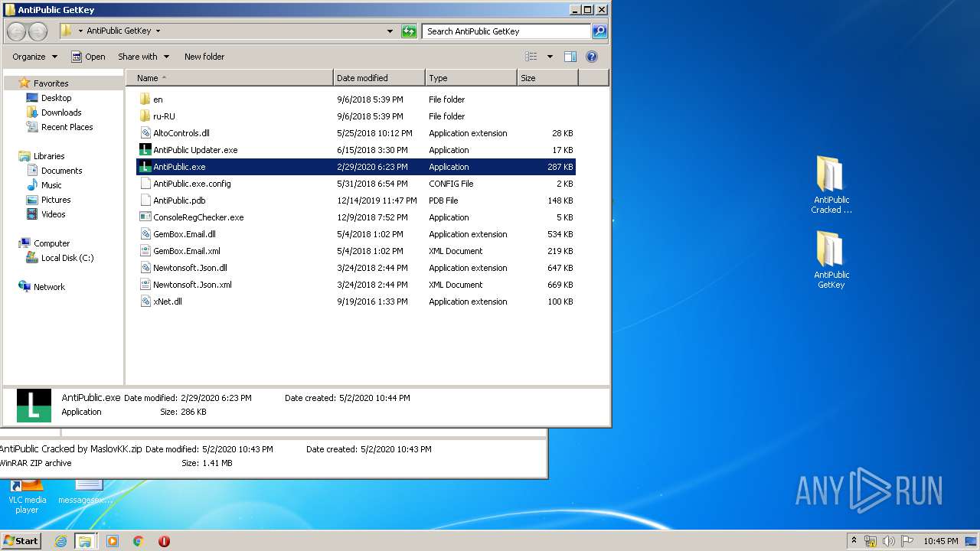
Task: Open the Share with dropdown
Action: pyautogui.click(x=143, y=57)
